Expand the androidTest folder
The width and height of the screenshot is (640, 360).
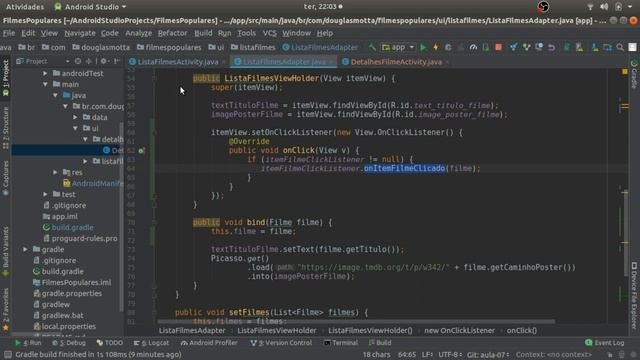tap(45, 73)
